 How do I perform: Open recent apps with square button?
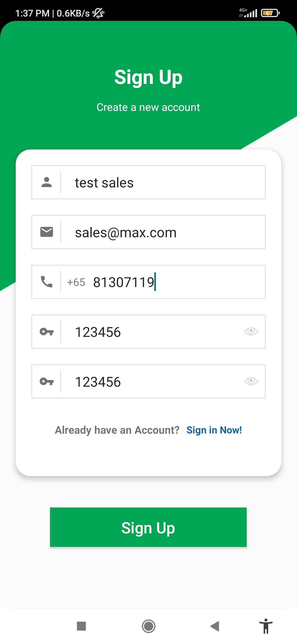81,626
